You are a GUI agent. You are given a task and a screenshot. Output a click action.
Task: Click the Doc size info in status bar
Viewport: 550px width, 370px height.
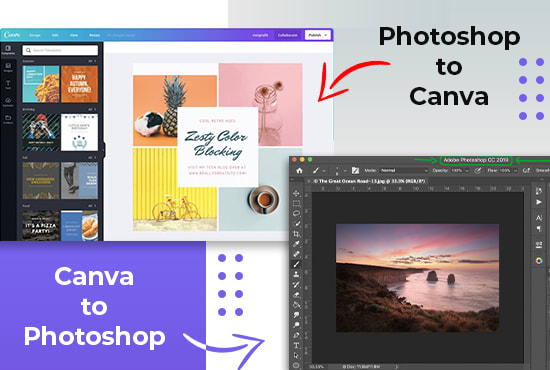coord(362,367)
